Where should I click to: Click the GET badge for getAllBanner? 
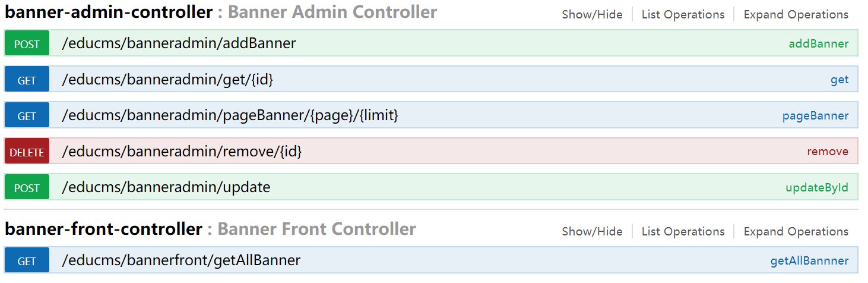pos(27,261)
